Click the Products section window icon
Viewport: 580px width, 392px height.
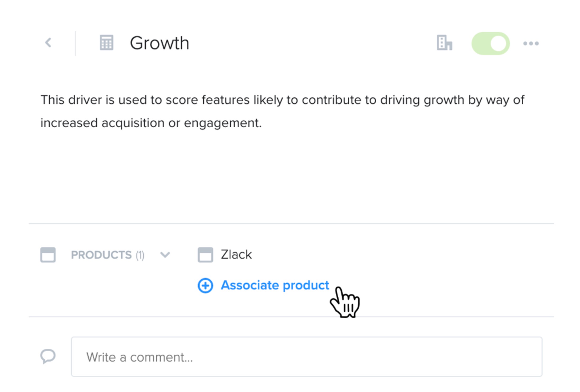tap(48, 255)
